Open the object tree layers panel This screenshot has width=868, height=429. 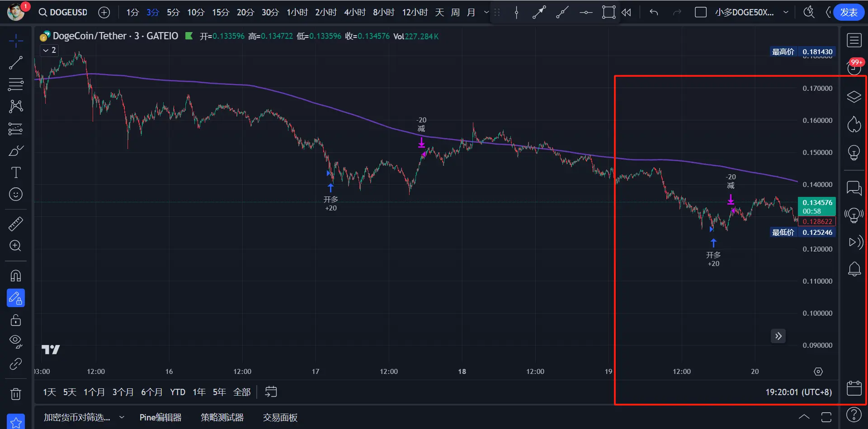pos(854,97)
